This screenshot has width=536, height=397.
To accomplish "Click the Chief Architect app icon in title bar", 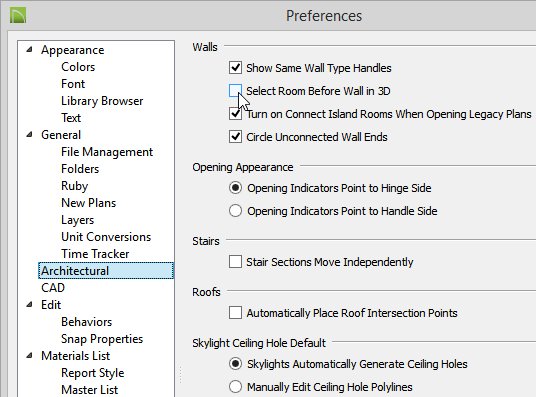I will coord(18,16).
